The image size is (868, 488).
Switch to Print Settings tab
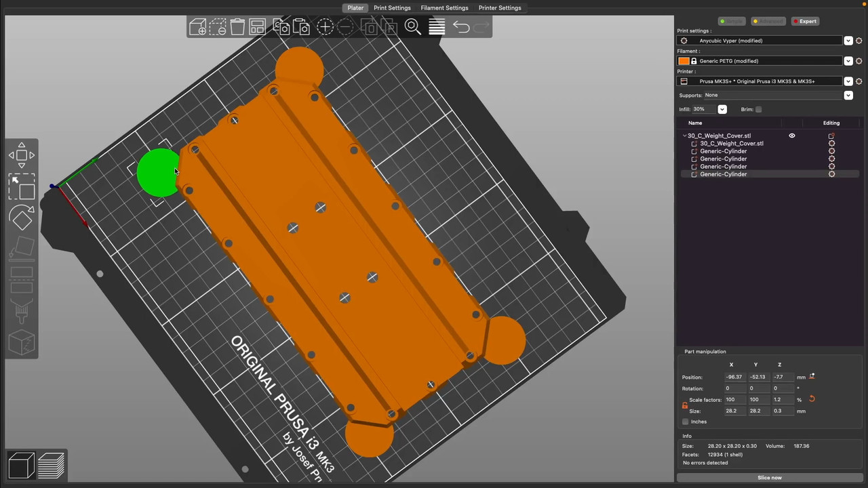click(392, 8)
